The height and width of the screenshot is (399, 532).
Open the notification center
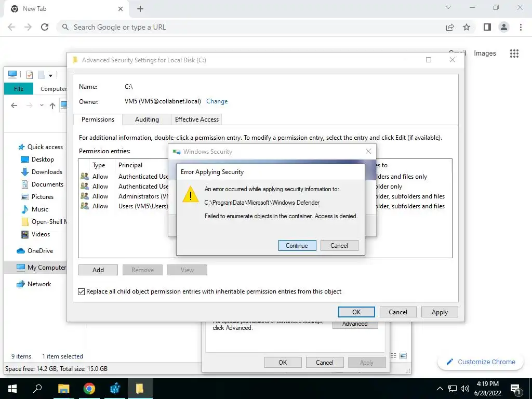(x=515, y=389)
